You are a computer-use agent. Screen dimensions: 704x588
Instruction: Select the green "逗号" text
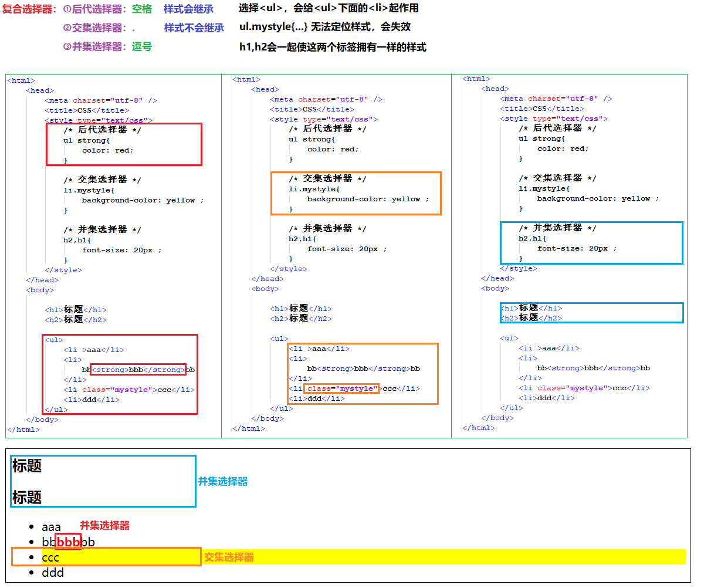pyautogui.click(x=141, y=47)
